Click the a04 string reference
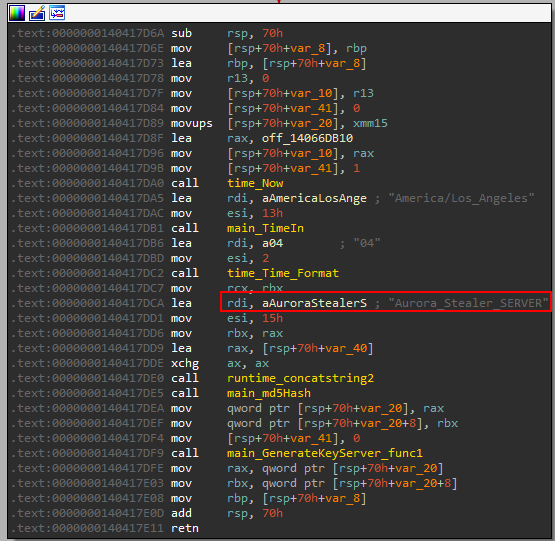Screen dimensions: 555x541 click(x=272, y=244)
